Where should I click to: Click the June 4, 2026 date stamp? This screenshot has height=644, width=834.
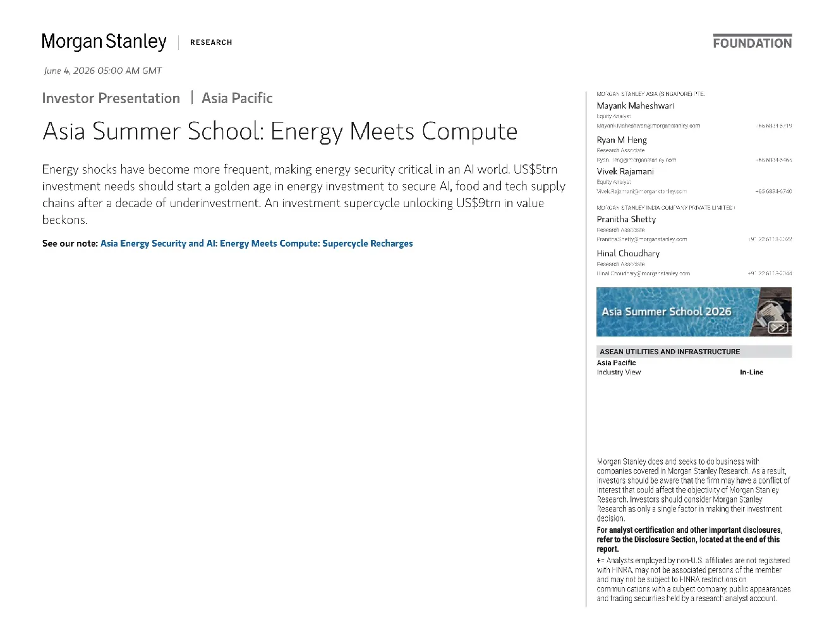click(x=103, y=71)
